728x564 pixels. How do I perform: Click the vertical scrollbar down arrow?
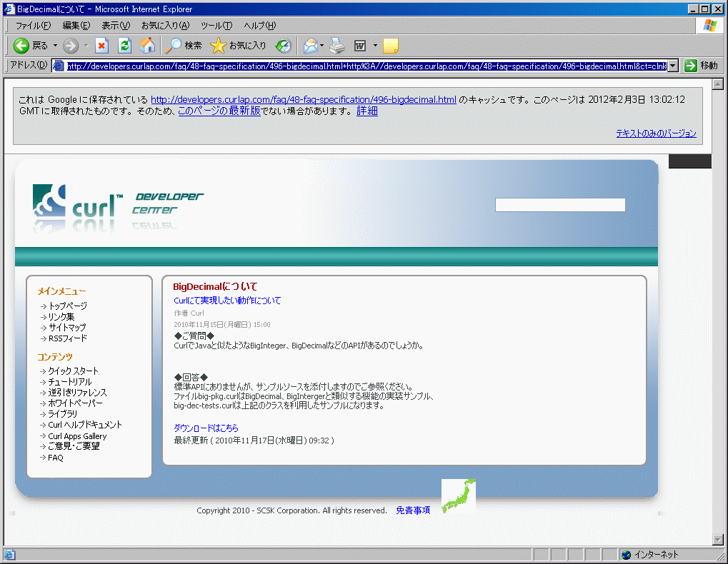pos(718,540)
